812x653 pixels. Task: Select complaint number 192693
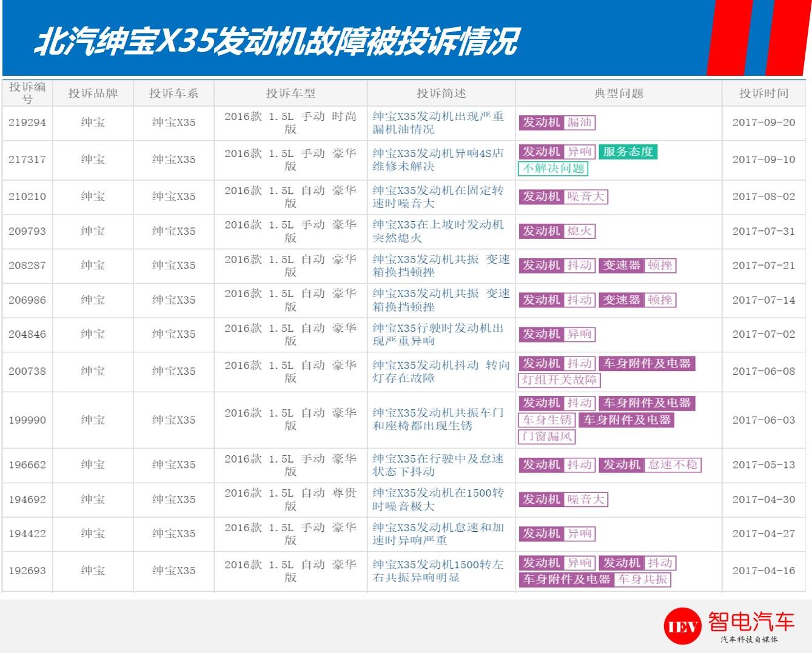pyautogui.click(x=27, y=571)
